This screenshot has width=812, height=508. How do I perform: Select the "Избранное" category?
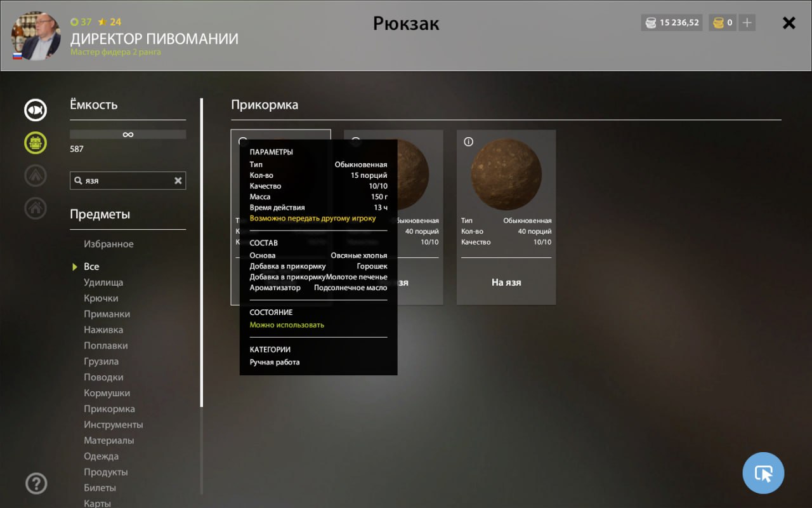108,244
